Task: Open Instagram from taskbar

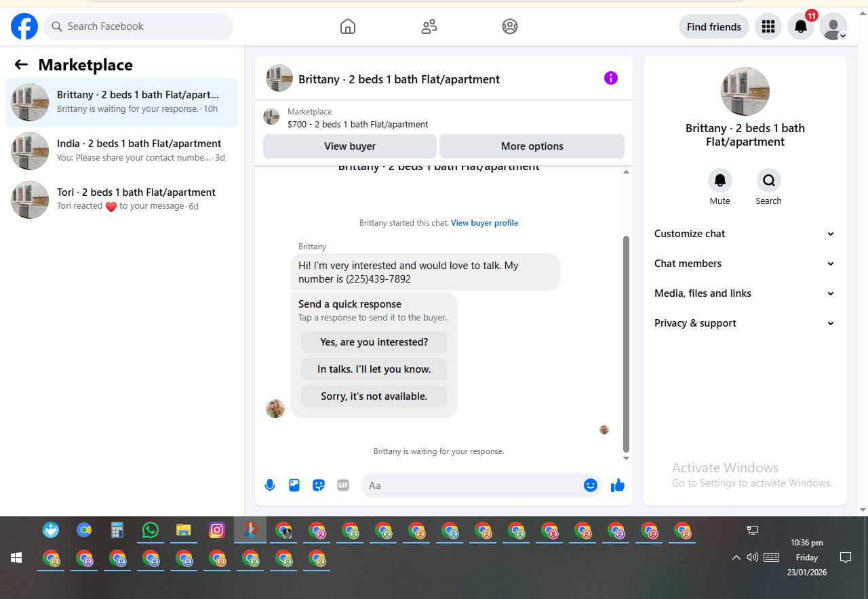Action: coord(217,531)
